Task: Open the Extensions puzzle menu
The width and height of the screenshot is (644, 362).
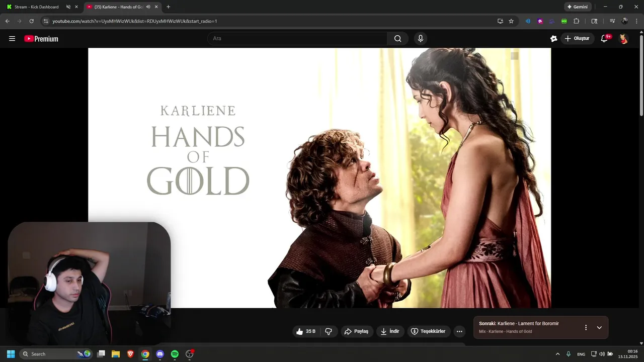Action: [577, 21]
